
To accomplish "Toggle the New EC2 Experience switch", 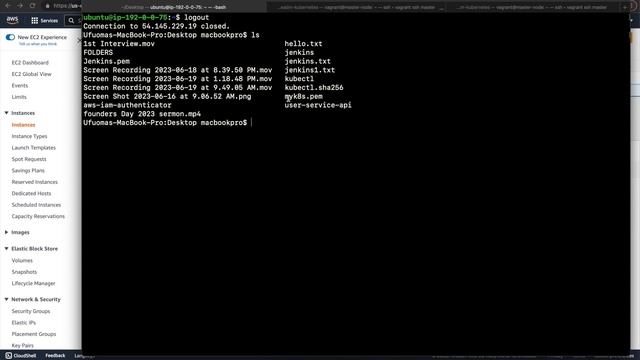I will pyautogui.click(x=10, y=37).
